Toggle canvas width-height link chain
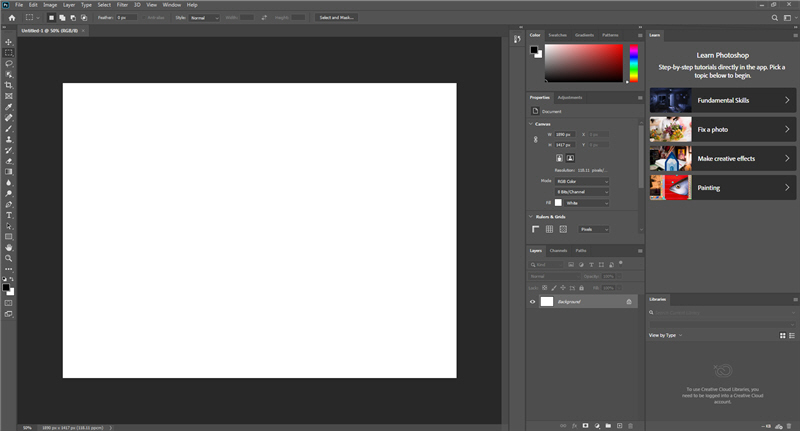Viewport: 800px width, 431px height. [x=535, y=139]
